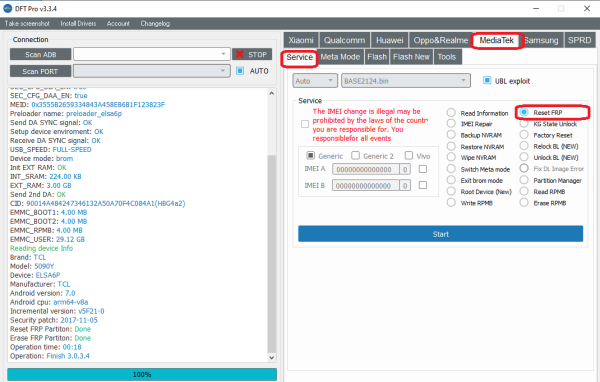
Task: Select Switch Meta mode radio option
Action: (451, 169)
